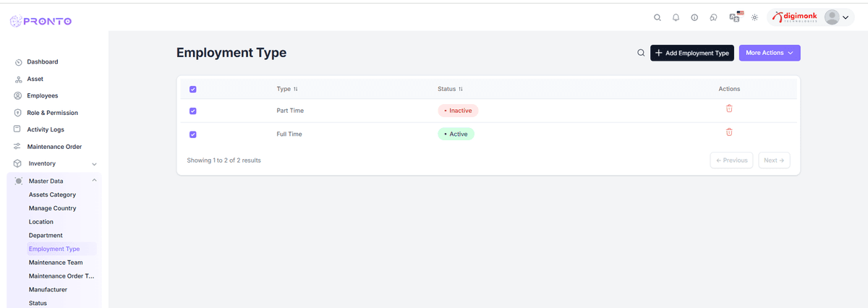The width and height of the screenshot is (868, 308).
Task: Delete the Part Time employment type
Action: [x=729, y=108]
